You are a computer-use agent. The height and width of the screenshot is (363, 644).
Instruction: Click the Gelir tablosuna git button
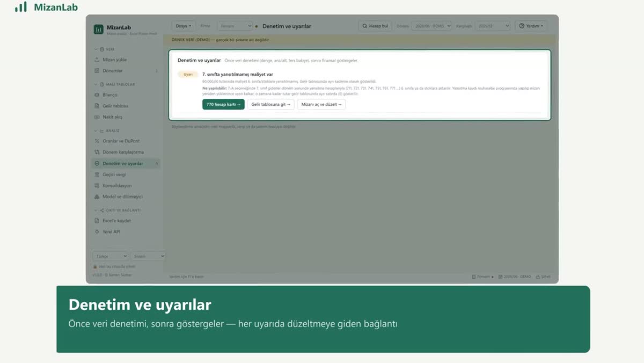271,104
